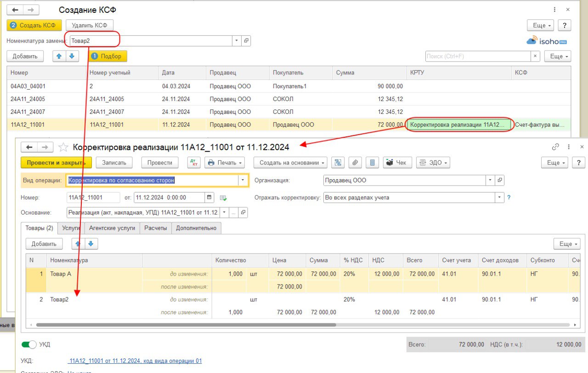
Task: Click Провести и закрыть
Action: tap(57, 163)
